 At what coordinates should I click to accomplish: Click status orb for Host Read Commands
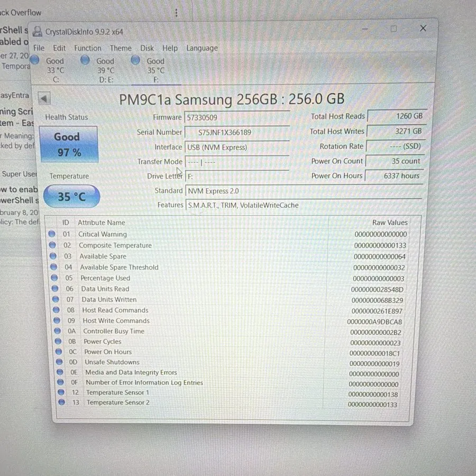tap(56, 309)
